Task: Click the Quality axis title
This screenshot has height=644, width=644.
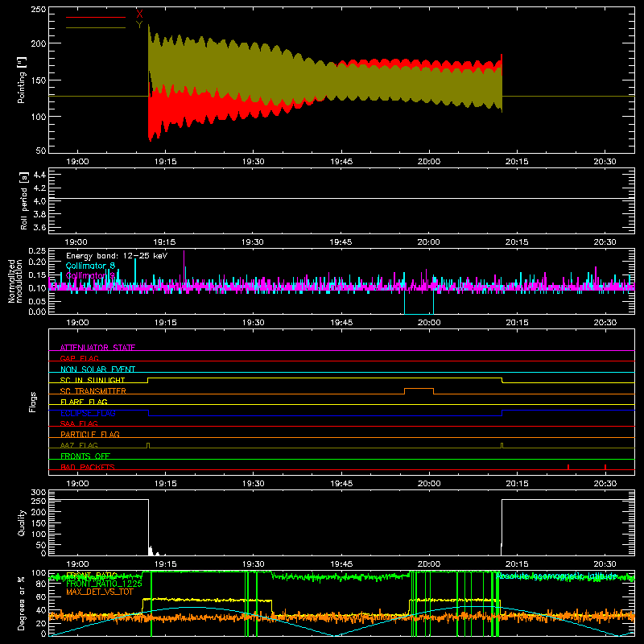Action: point(22,522)
